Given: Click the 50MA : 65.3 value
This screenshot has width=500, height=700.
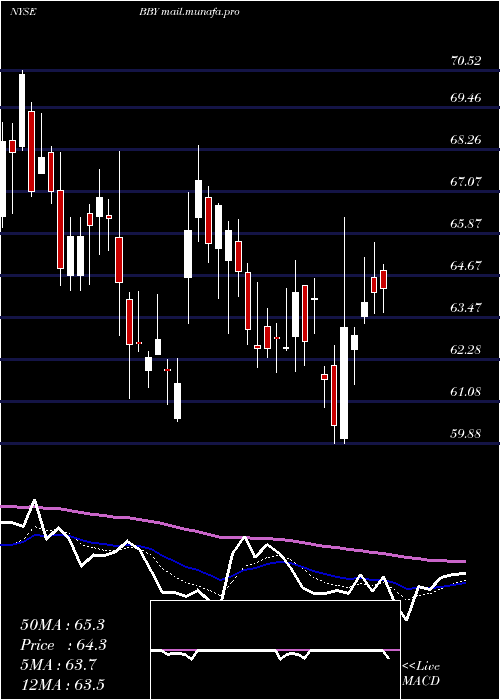Looking at the screenshot, I should tap(62, 625).
